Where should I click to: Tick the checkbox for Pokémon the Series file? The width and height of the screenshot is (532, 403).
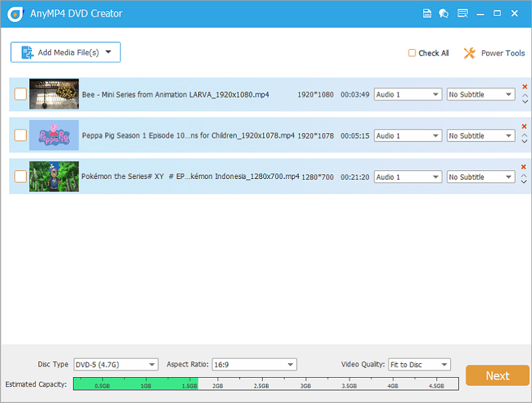[x=21, y=176]
